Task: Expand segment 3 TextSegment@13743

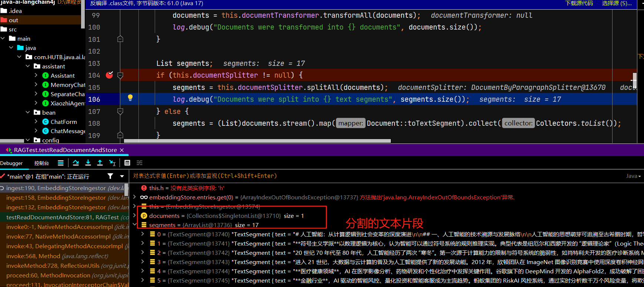Action: tap(142, 262)
